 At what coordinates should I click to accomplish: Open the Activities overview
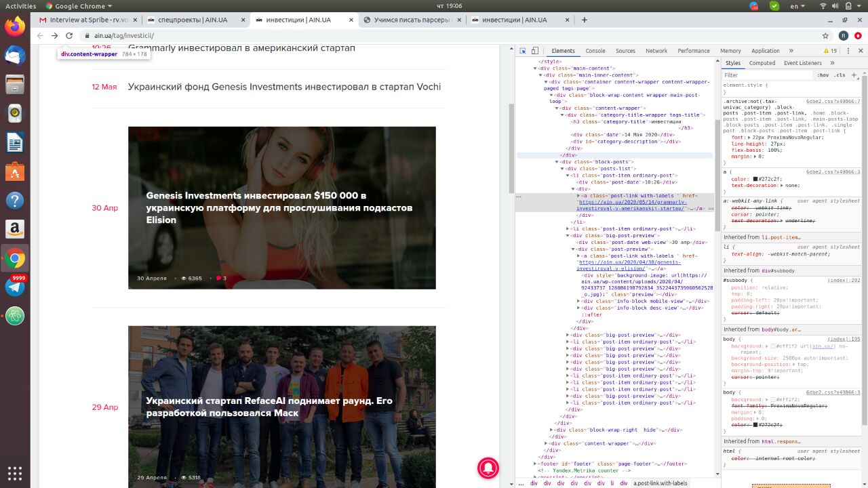[20, 5]
